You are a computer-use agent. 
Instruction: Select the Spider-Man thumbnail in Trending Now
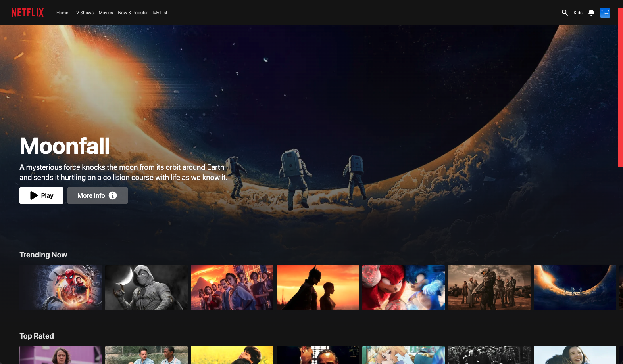pyautogui.click(x=61, y=287)
